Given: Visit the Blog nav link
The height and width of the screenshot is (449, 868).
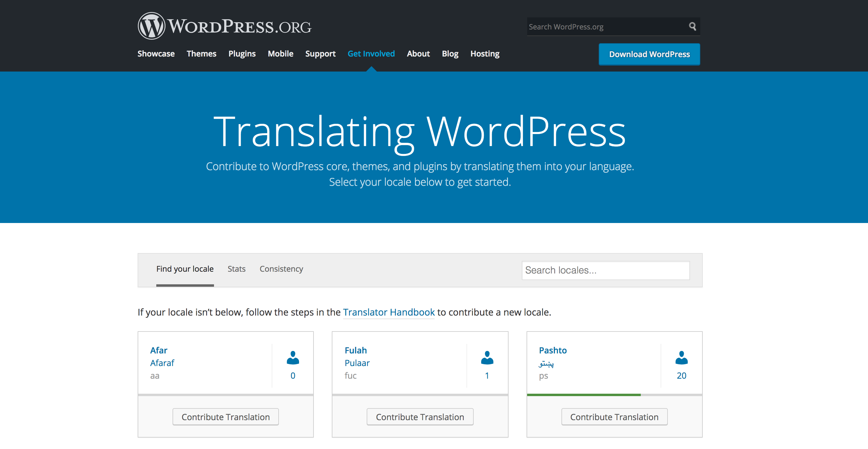Looking at the screenshot, I should click(x=450, y=53).
